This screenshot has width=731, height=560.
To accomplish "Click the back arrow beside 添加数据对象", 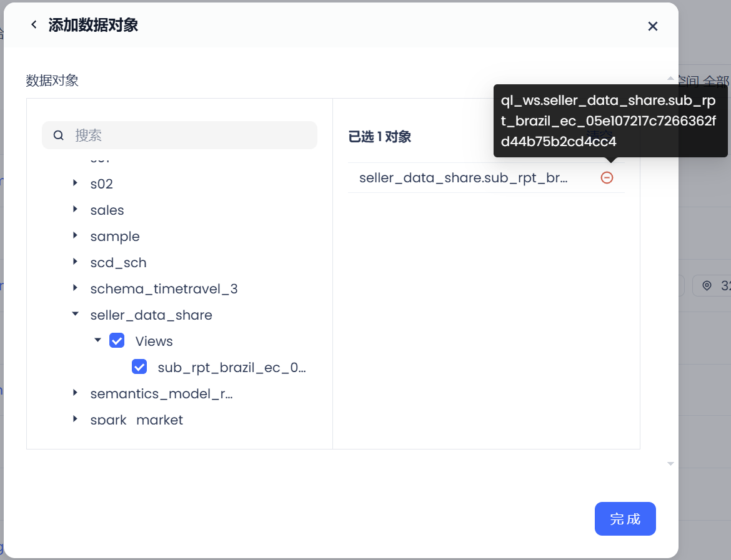I will (34, 25).
